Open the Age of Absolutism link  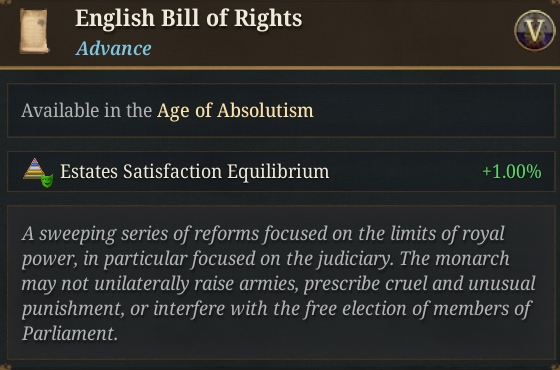coord(235,110)
